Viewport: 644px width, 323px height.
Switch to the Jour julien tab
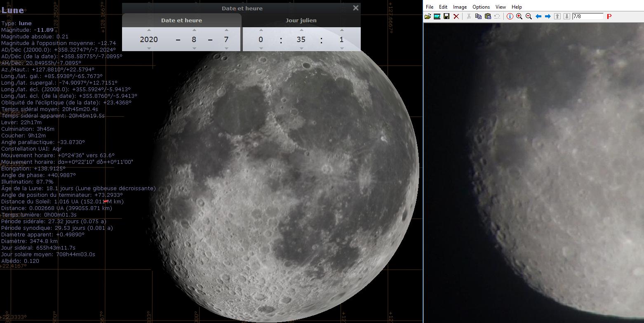pos(301,20)
